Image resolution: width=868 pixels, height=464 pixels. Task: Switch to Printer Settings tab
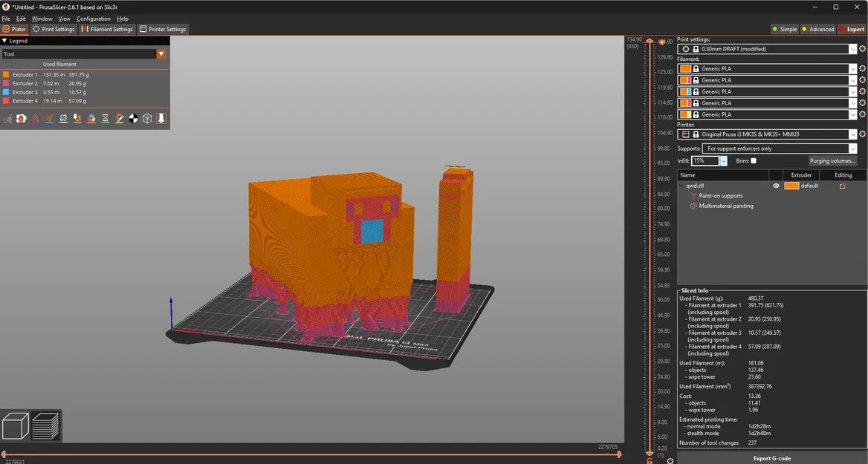(x=163, y=29)
